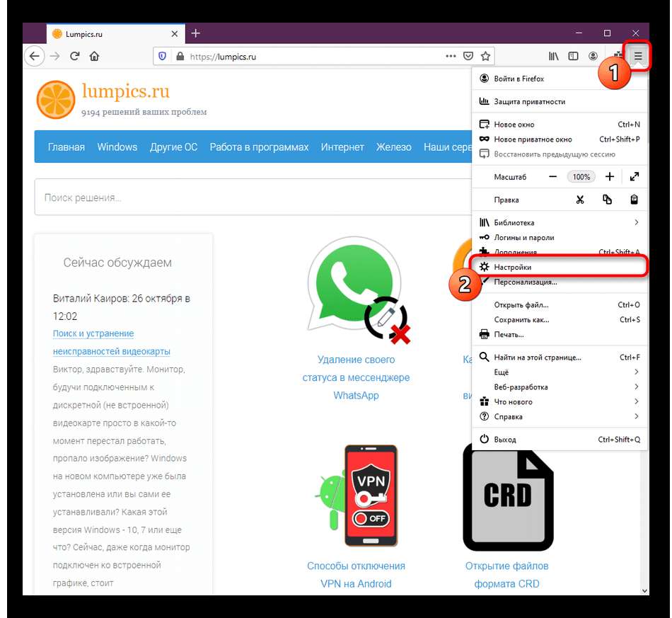Open page actions three-dot menu

[x=451, y=56]
